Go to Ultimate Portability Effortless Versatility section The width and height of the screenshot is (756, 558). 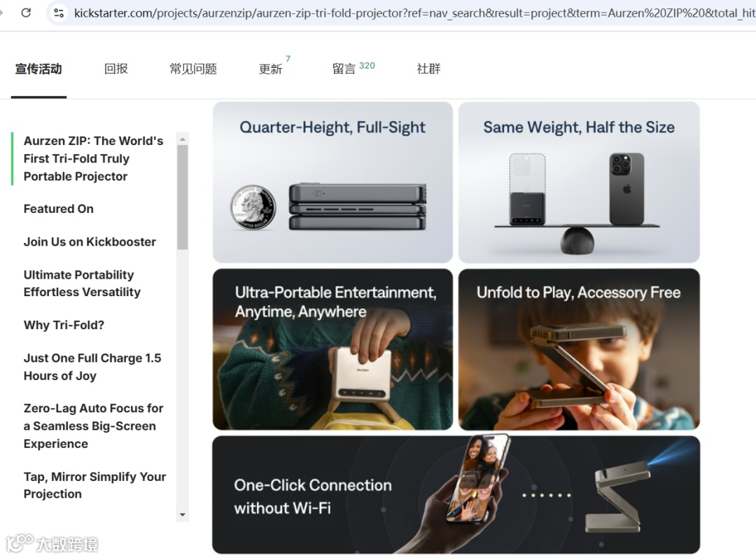pos(82,283)
